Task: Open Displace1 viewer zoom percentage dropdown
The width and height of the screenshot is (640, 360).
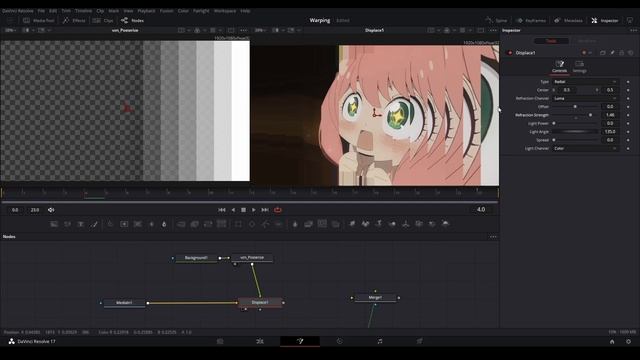Action: [x=261, y=30]
